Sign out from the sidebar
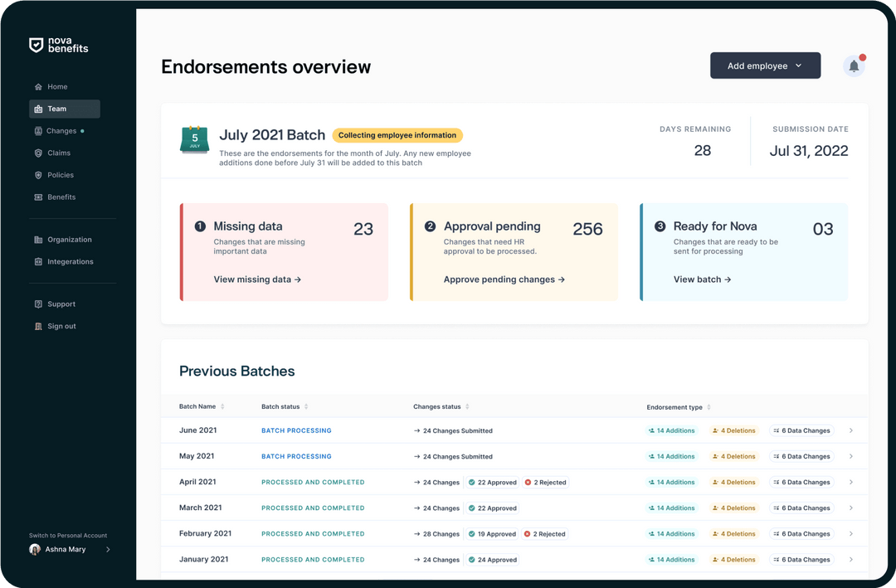 point(61,327)
